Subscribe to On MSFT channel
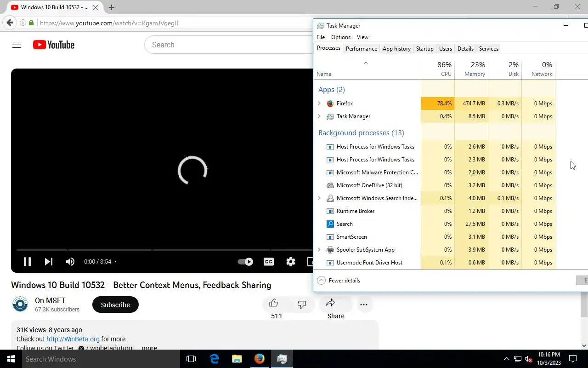588x368 pixels. click(115, 305)
